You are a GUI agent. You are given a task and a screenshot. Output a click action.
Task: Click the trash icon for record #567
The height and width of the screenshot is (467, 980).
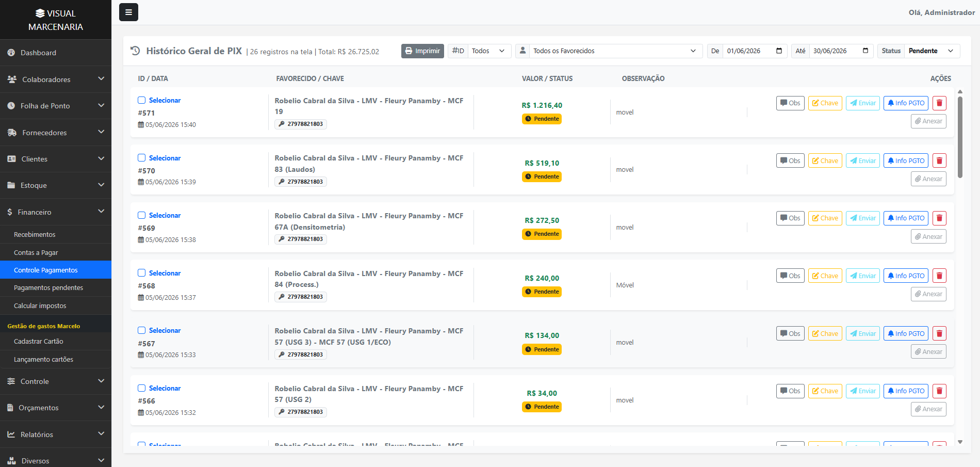(939, 333)
